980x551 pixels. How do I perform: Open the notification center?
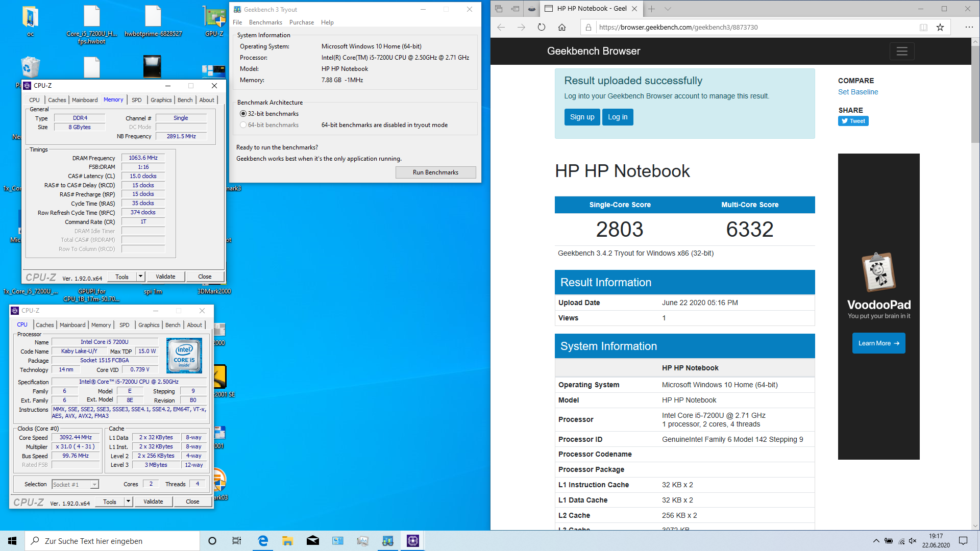point(963,541)
